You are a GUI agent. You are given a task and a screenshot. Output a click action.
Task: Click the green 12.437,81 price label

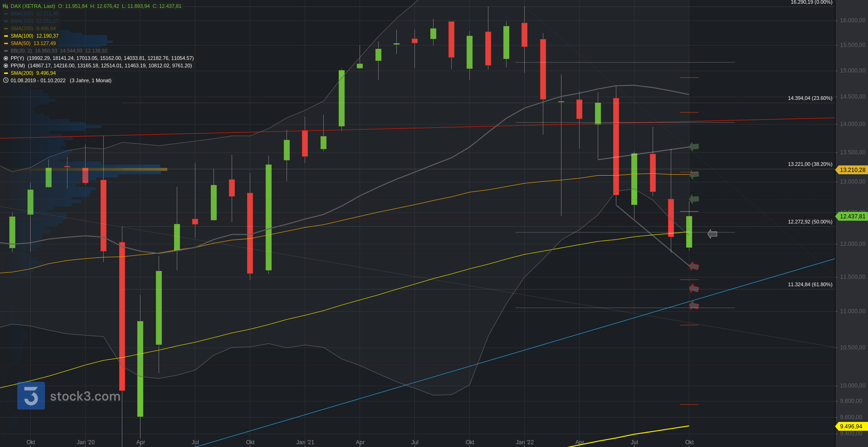click(852, 217)
